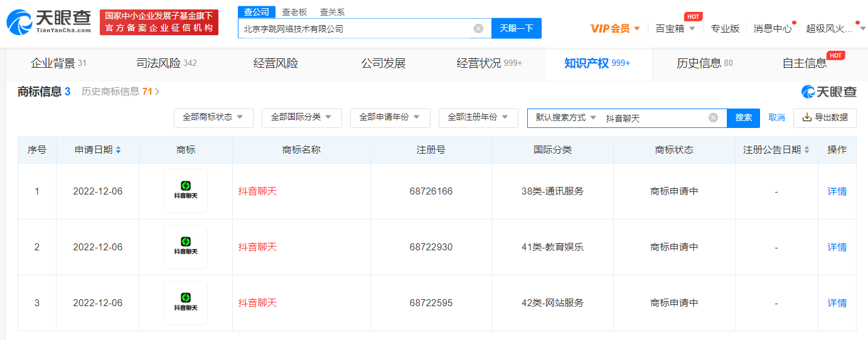Viewport: 868px width, 340px height.
Task: Click registration number 68722595
Action: point(431,303)
